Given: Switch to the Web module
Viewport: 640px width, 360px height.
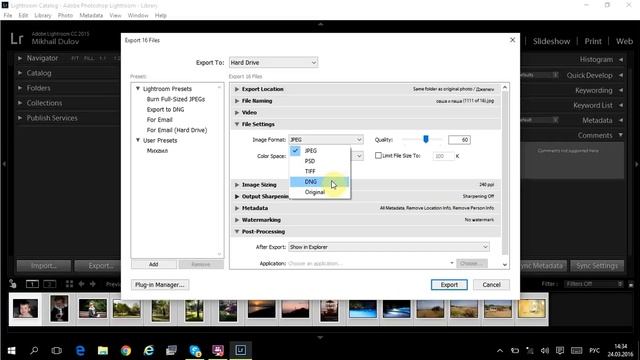Looking at the screenshot, I should click(x=624, y=41).
